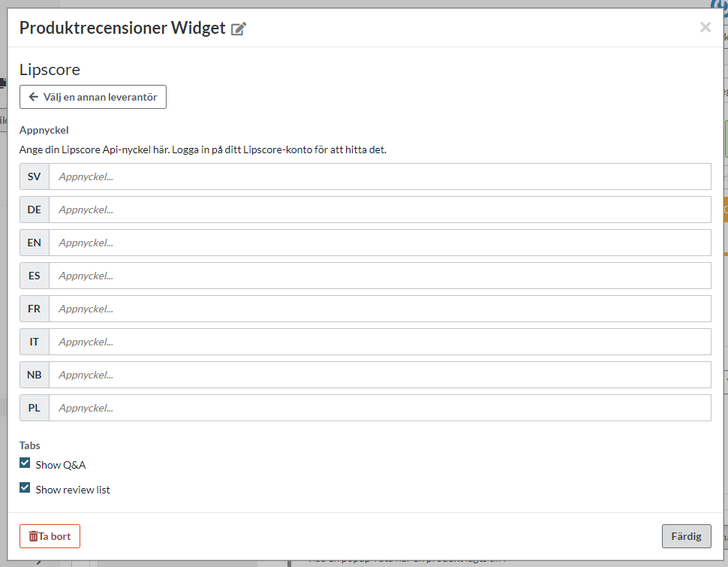This screenshot has height=567, width=728.
Task: Focus the SV Appnyckel input field
Action: 380,177
